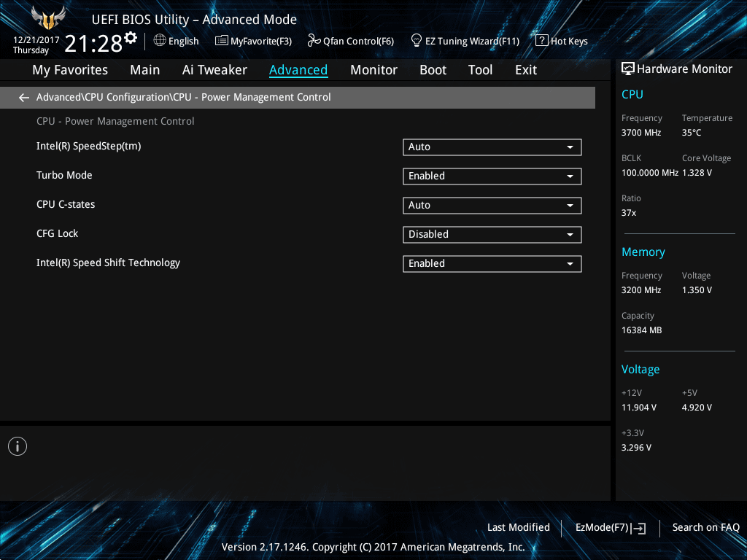Open the Intel SpeedStep dropdown

(x=492, y=147)
